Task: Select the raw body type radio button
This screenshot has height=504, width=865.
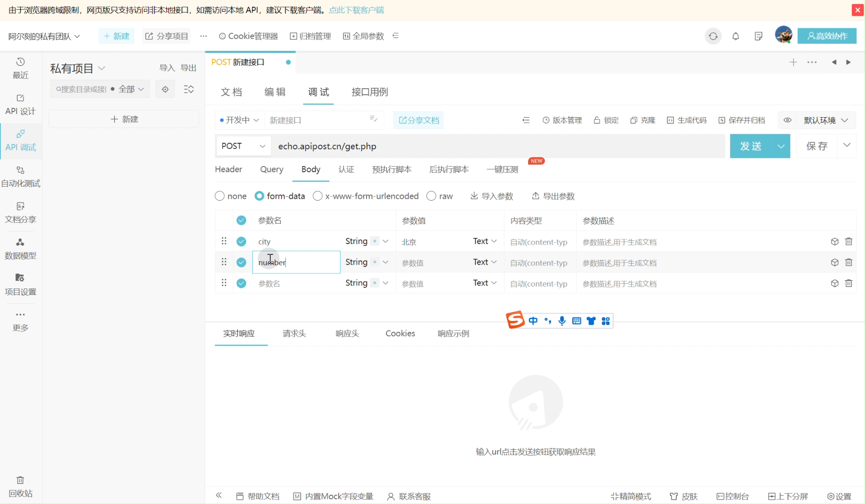Action: pyautogui.click(x=432, y=196)
